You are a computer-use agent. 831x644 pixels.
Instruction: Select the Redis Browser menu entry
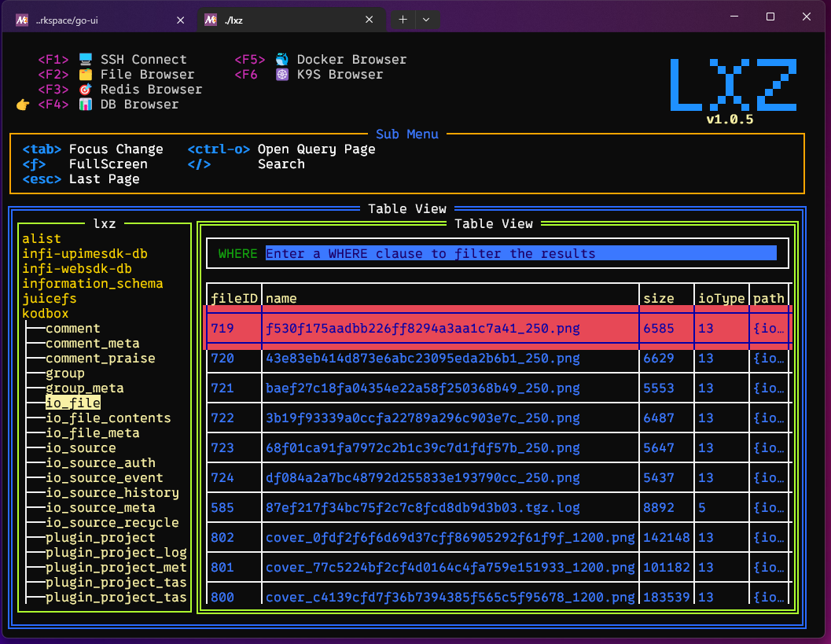(x=120, y=89)
